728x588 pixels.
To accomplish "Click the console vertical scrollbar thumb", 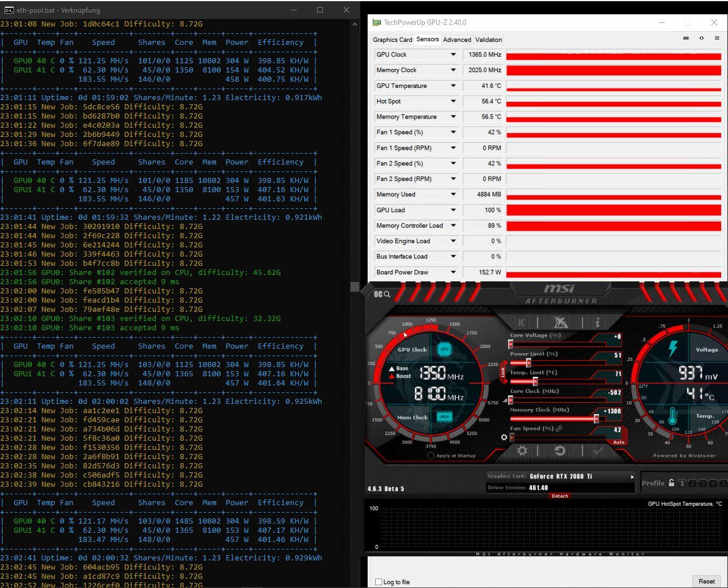I will point(355,287).
